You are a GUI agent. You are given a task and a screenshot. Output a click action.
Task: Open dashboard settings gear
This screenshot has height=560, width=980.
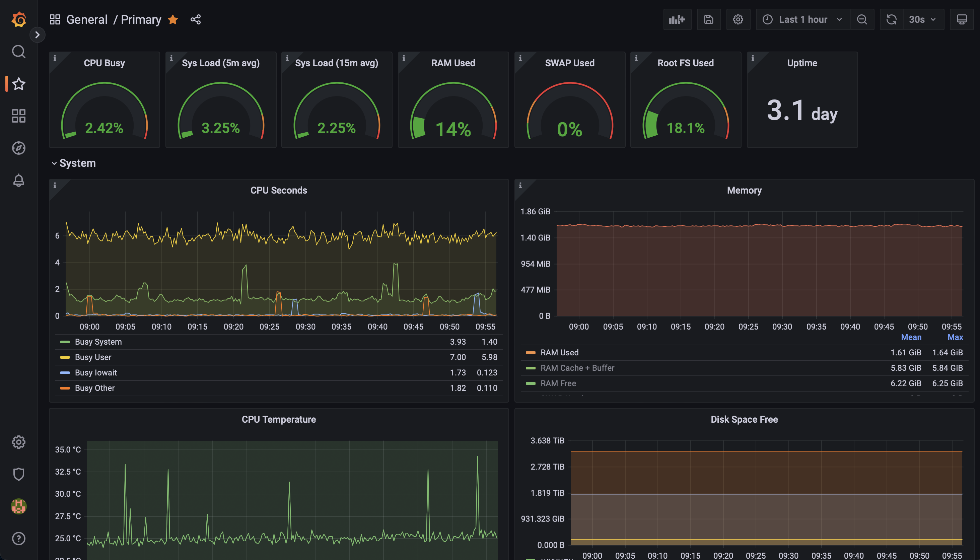click(738, 20)
